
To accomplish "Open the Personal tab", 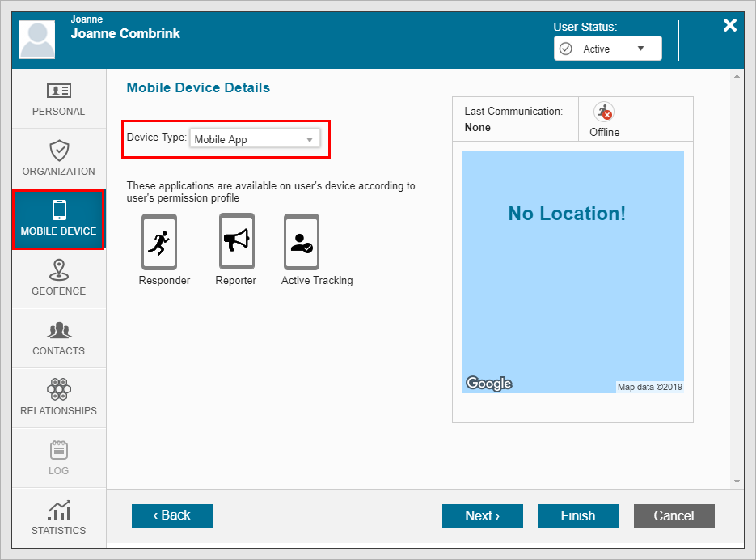I will pos(58,100).
